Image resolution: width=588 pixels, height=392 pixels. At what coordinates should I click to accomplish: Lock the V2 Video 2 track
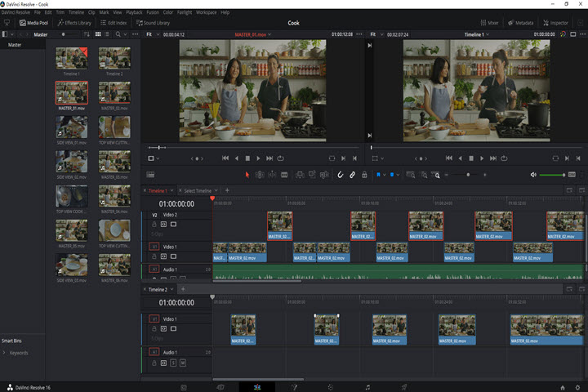[x=154, y=224]
